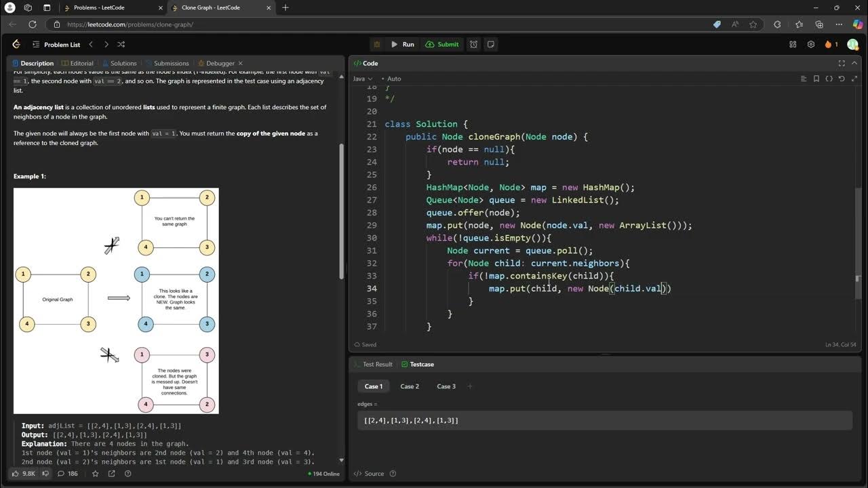Screen dimensions: 868x488
Task: Collapse the Code panel chevron
Action: pyautogui.click(x=854, y=63)
